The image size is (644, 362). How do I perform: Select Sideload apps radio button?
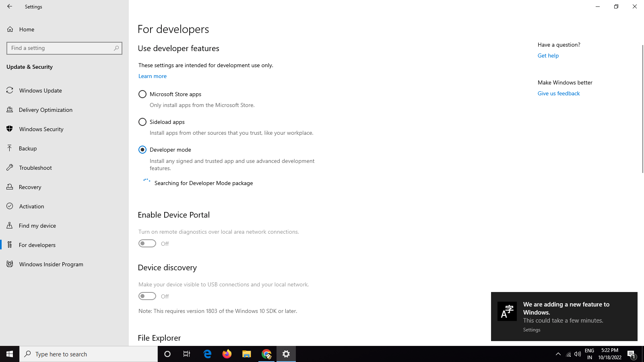click(x=142, y=122)
